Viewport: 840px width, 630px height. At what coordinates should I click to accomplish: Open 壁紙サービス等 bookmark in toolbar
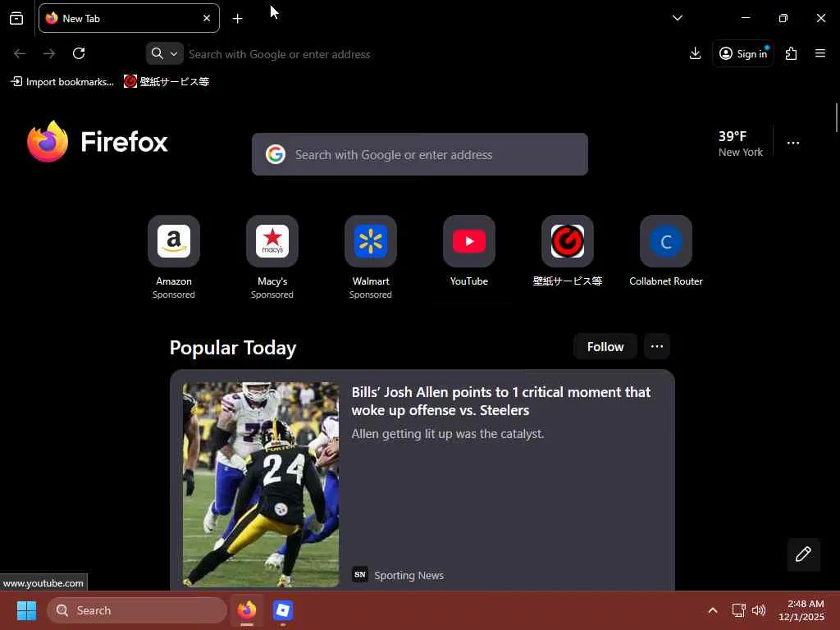coord(167,81)
